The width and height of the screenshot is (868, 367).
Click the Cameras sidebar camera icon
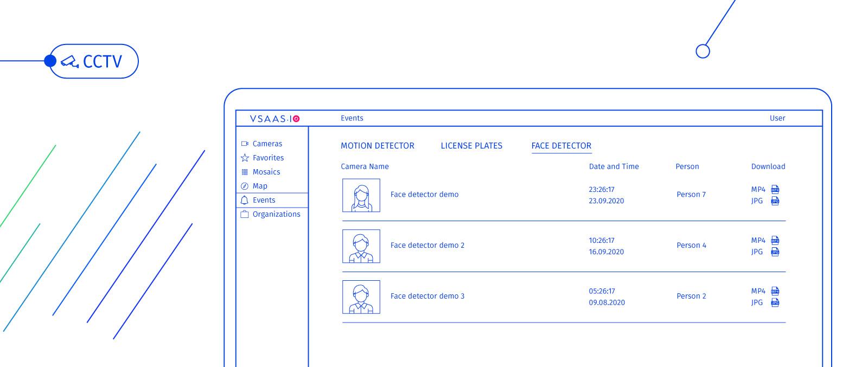click(245, 144)
